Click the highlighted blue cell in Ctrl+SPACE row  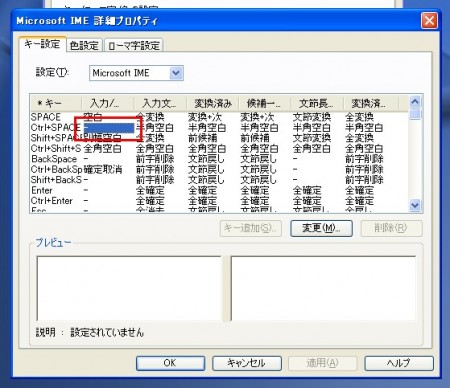108,128
